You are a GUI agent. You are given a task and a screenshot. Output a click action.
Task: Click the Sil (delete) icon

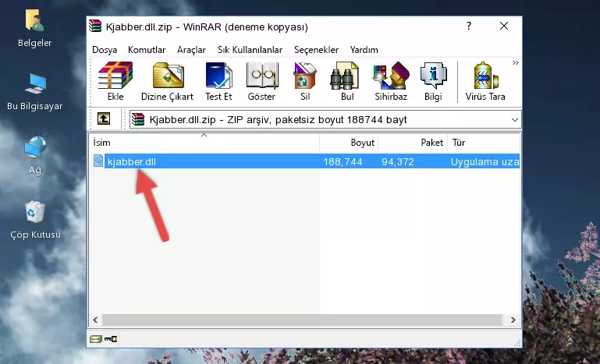pos(305,82)
